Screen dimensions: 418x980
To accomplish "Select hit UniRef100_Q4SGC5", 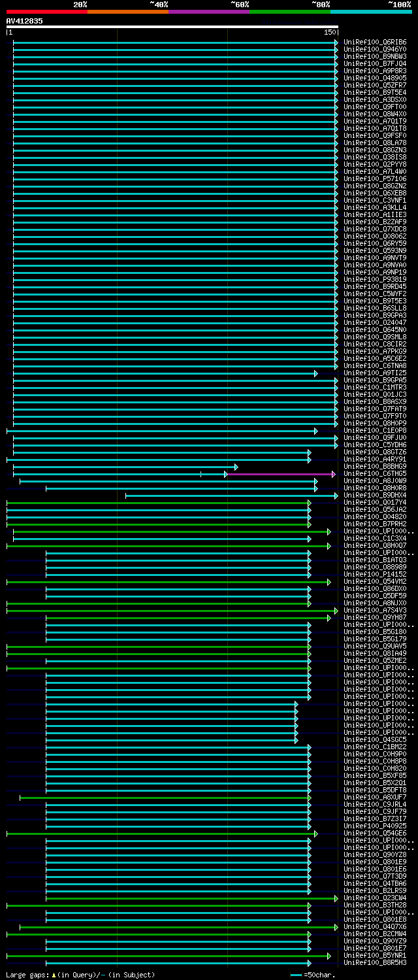I will point(375,739).
